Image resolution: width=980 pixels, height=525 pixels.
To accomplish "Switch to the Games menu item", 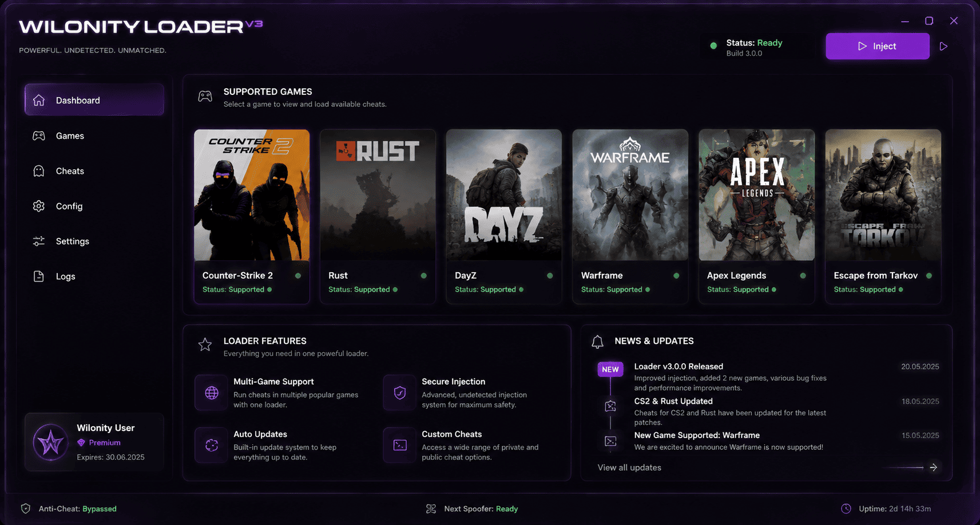I will [70, 136].
